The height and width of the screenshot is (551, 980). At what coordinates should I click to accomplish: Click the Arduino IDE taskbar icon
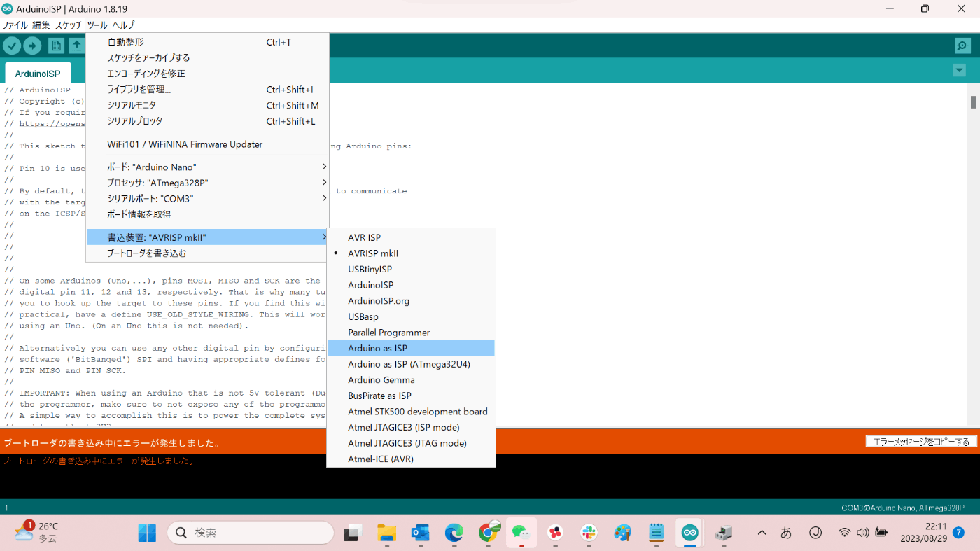pos(690,533)
